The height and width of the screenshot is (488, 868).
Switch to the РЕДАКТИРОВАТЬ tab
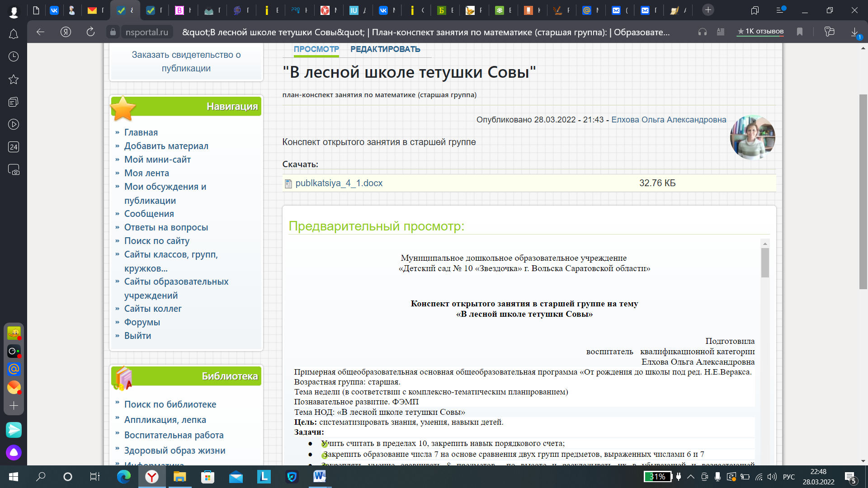click(385, 49)
